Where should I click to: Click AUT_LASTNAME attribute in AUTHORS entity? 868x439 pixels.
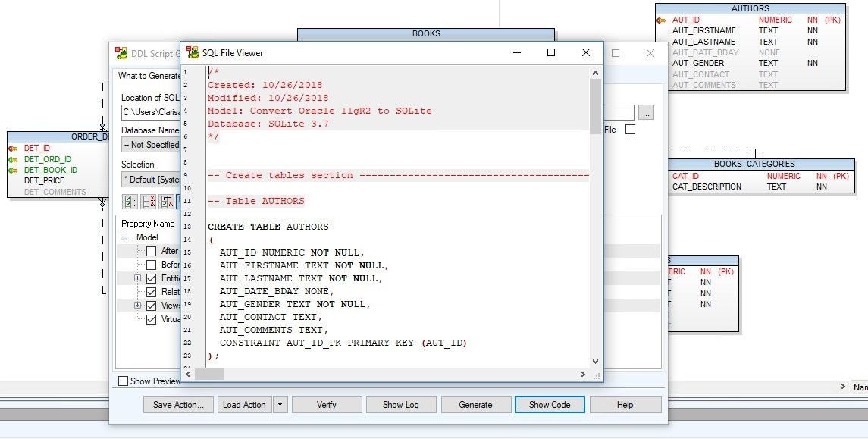tap(703, 42)
